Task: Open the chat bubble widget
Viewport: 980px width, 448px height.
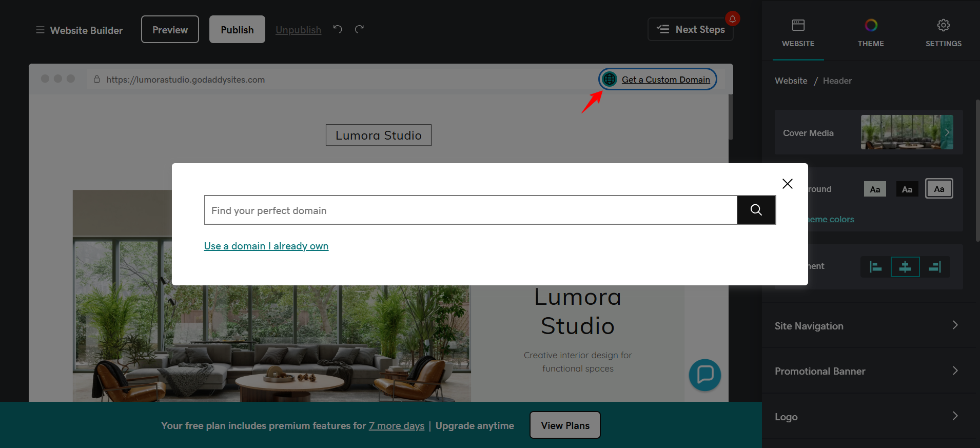Action: pos(705,375)
